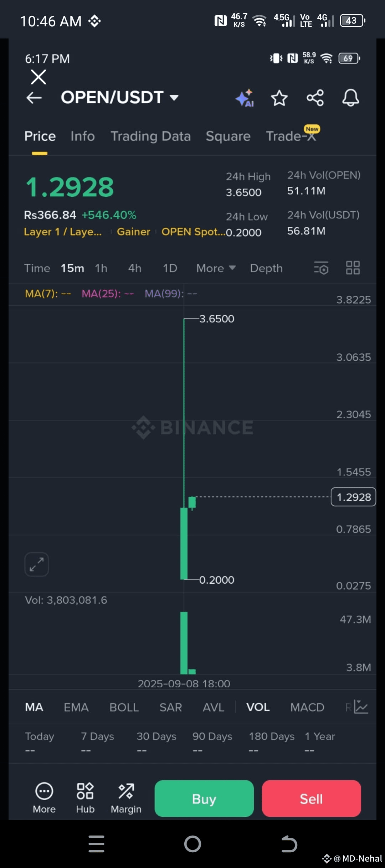This screenshot has height=868, width=385.
Task: Tap the green Buy button
Action: (204, 799)
